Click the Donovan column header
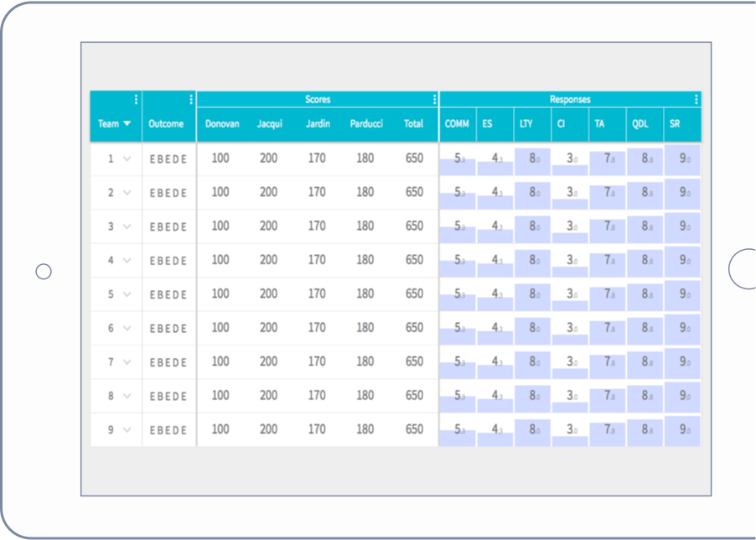This screenshot has height=540, width=756. pos(222,124)
